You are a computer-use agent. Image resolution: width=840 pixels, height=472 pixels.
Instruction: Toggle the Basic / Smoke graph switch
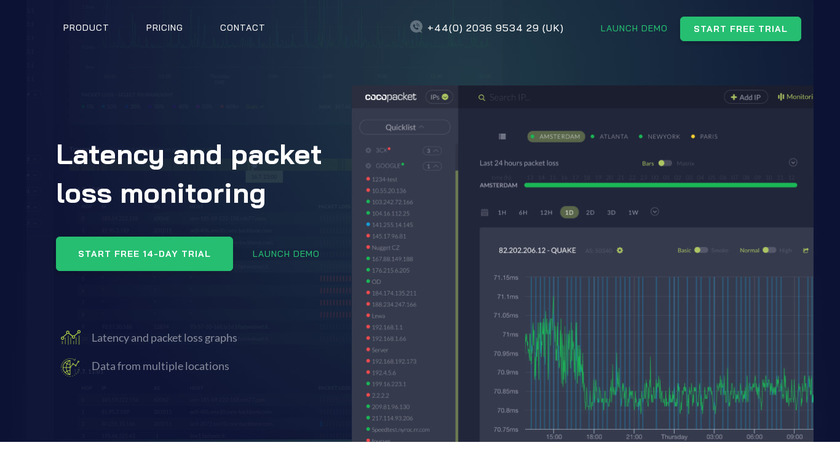tap(701, 250)
